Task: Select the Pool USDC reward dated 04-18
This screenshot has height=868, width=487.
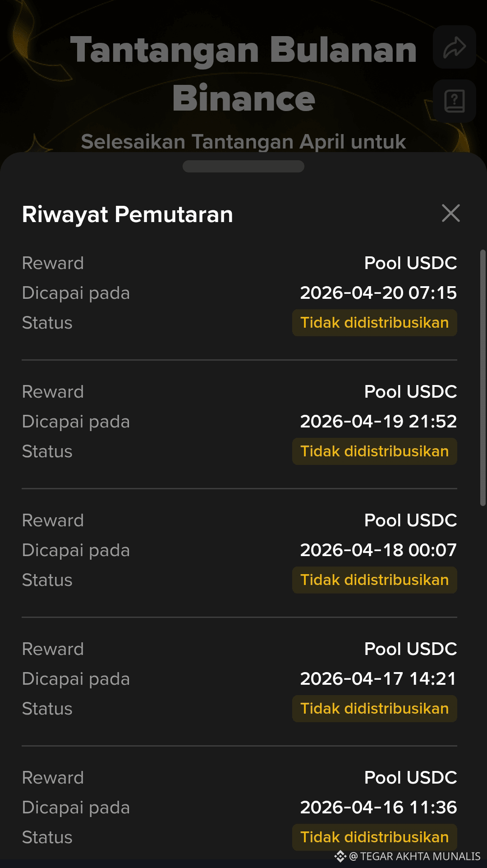Action: tap(411, 520)
